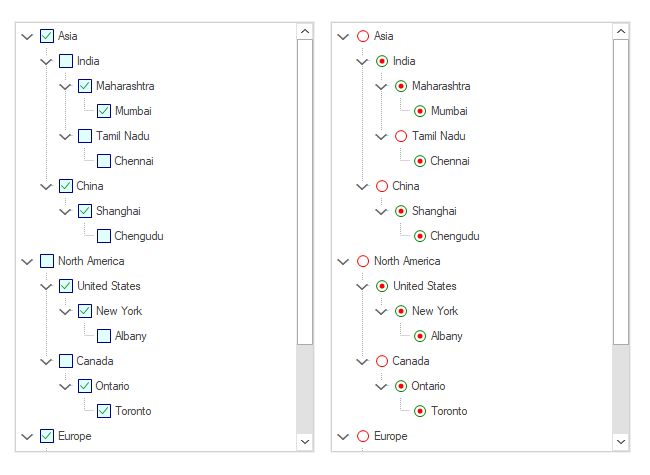
Task: Select the Shanghai label in right tree
Action: [x=434, y=211]
